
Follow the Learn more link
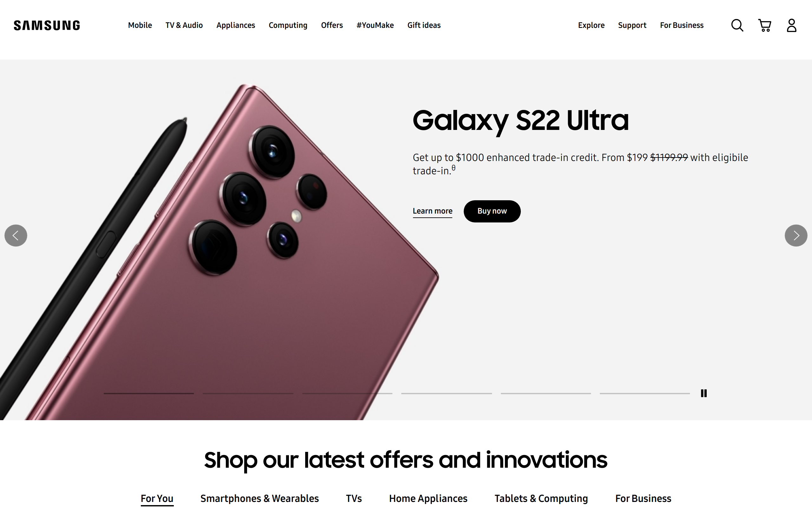coord(433,211)
